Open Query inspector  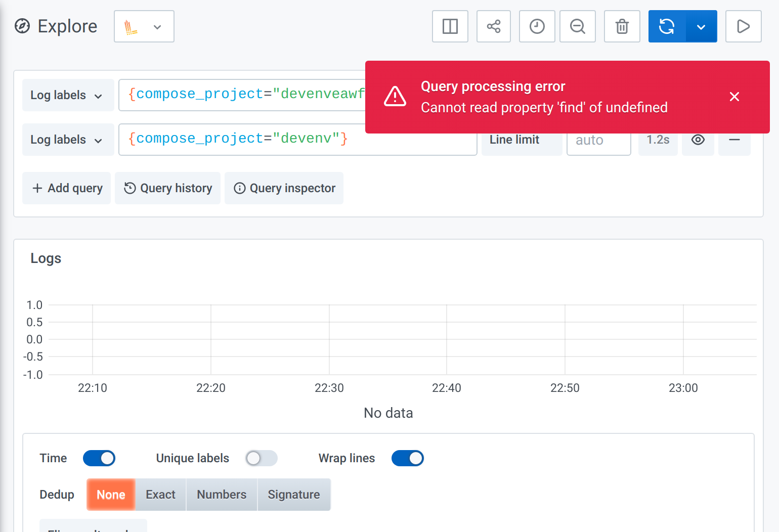(284, 188)
